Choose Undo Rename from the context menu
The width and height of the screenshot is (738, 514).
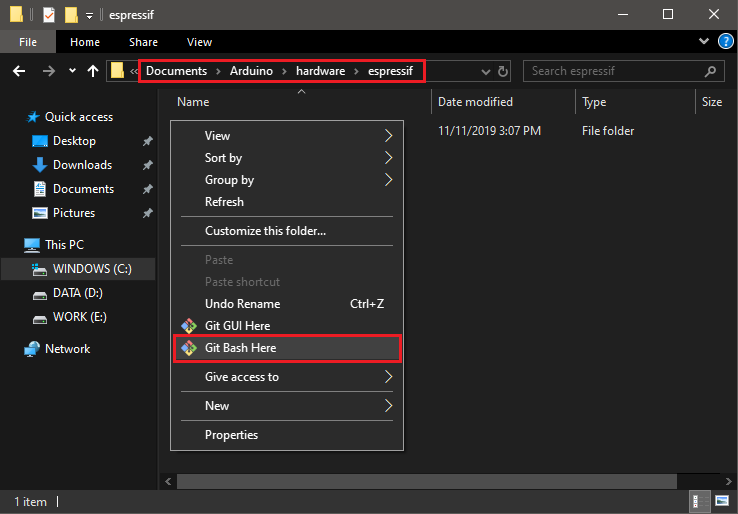click(x=287, y=304)
